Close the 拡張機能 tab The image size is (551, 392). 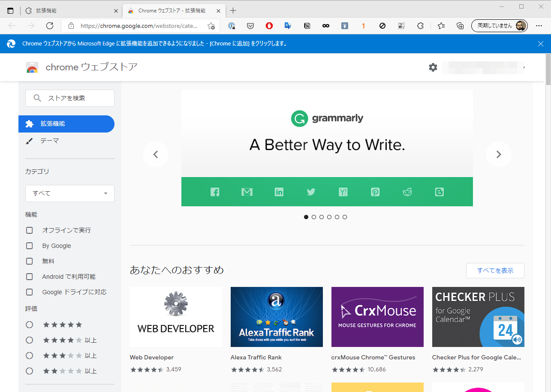(x=116, y=11)
